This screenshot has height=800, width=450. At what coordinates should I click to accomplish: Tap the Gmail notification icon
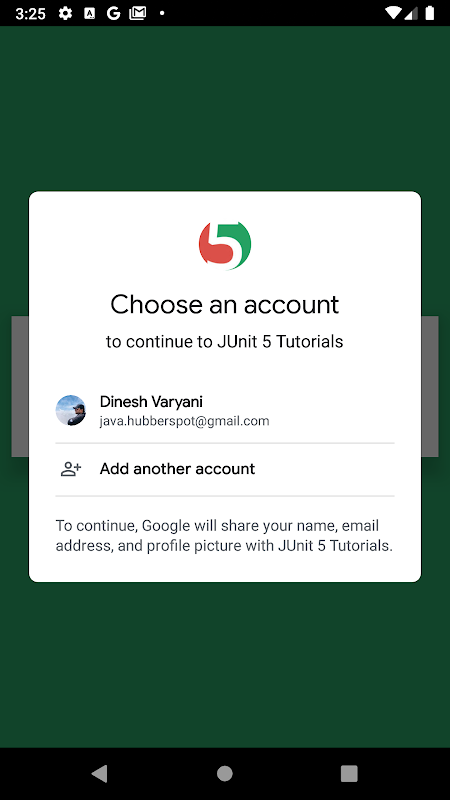click(x=137, y=13)
